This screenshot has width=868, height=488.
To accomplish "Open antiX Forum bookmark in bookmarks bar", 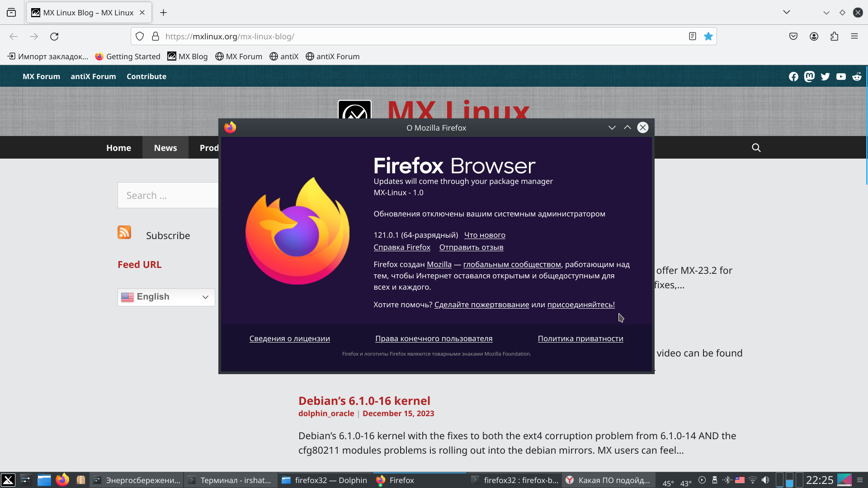I will pyautogui.click(x=333, y=56).
